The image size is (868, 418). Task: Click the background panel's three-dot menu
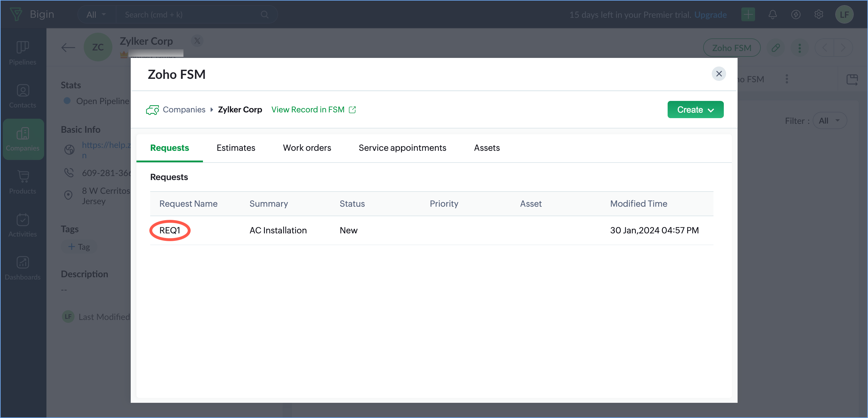click(787, 79)
